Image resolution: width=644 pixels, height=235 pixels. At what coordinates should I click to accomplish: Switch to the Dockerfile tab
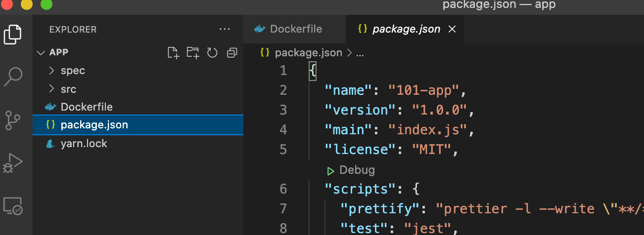[295, 29]
